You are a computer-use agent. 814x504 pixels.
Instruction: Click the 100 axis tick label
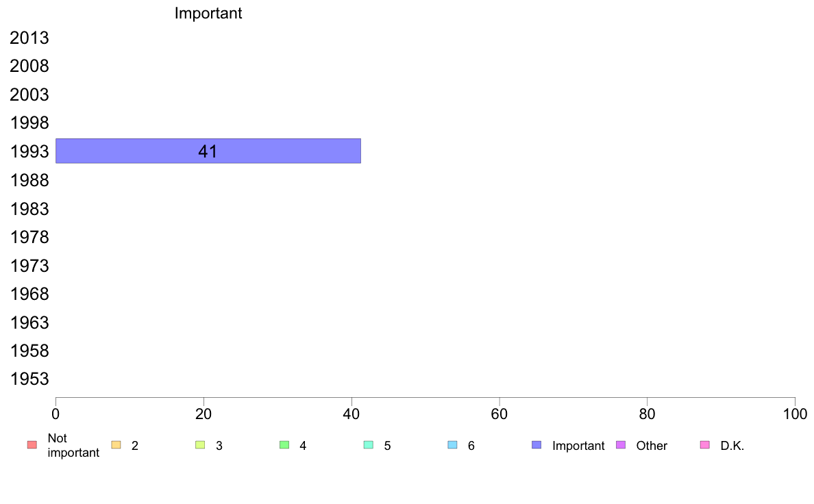tap(795, 414)
